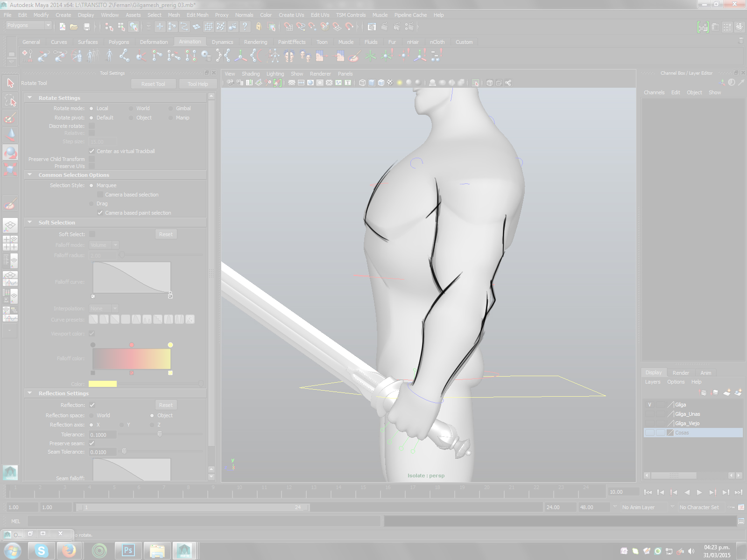Viewport: 747px width, 560px height.
Task: Collapse the Soft Selection section
Action: tap(30, 223)
